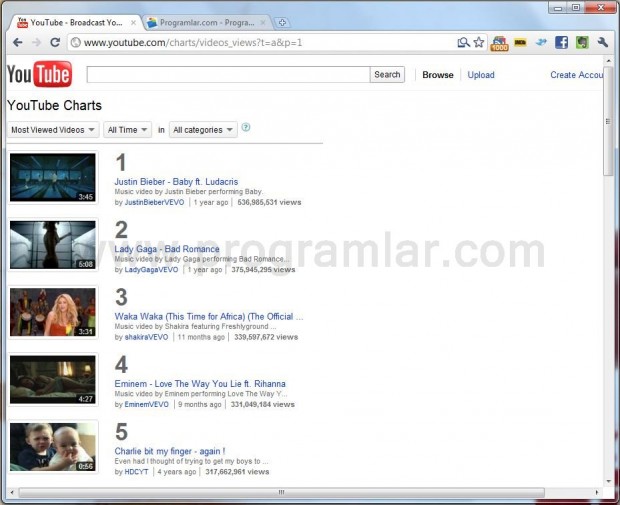Click the YouTube logo
The image size is (620, 505).
(40, 74)
